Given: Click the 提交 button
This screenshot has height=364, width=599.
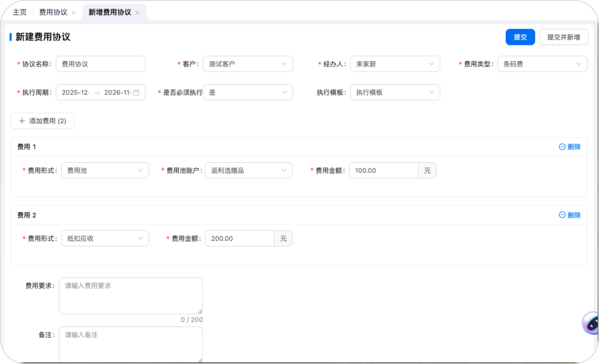Looking at the screenshot, I should click(x=520, y=37).
